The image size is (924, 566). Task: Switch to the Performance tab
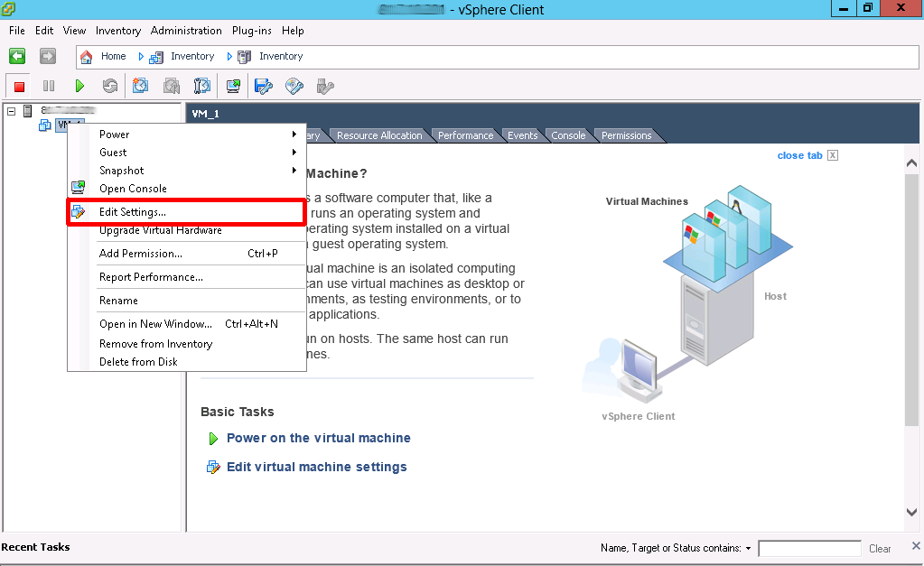(465, 135)
